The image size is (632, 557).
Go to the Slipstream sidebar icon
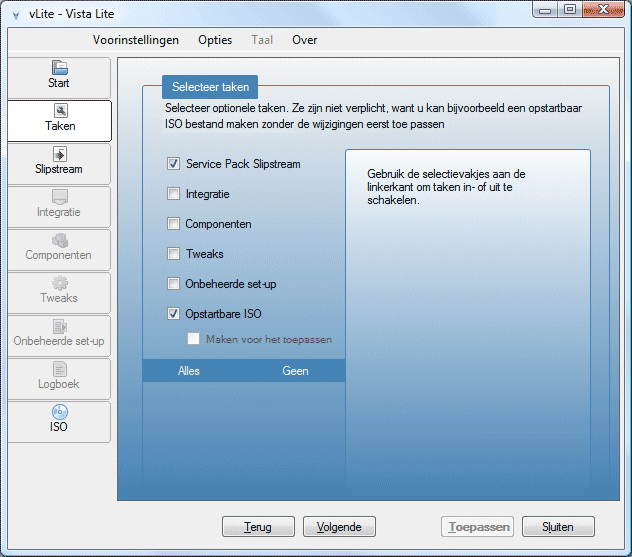point(60,154)
